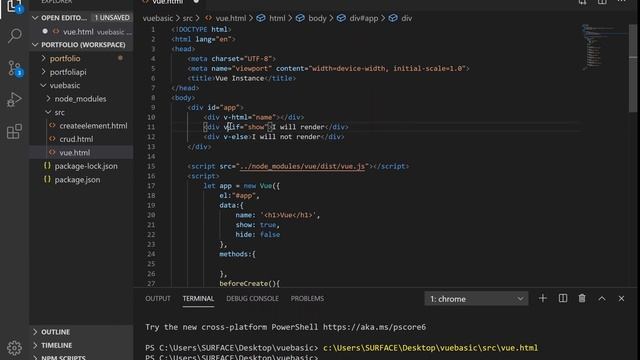Image resolution: width=640 pixels, height=360 pixels.
Task: Click the vue.html breadcrumb
Action: 231,18
